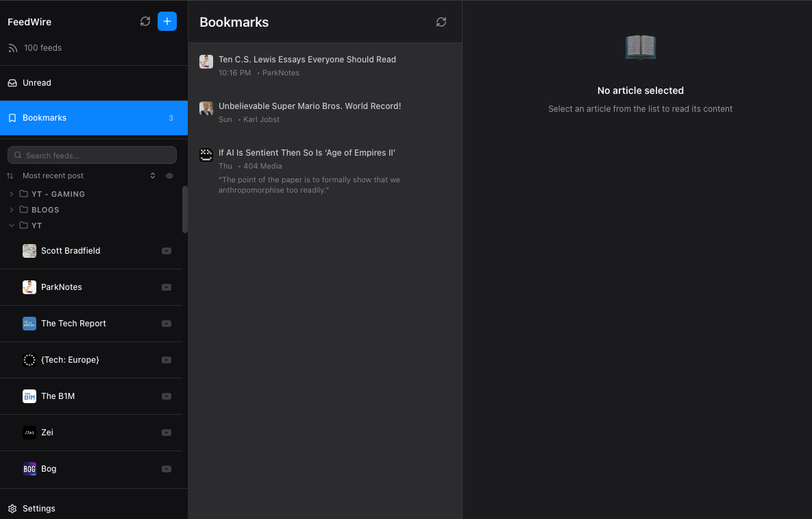Refresh all feeds in FeedWire sidebar header
This screenshot has height=519, width=812.
145,21
